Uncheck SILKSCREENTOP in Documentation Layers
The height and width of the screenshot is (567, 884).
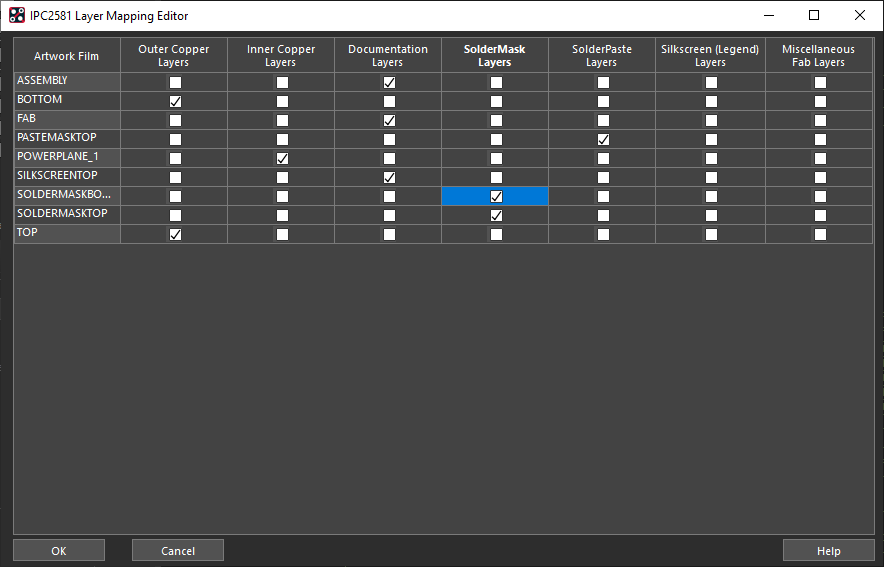(389, 178)
